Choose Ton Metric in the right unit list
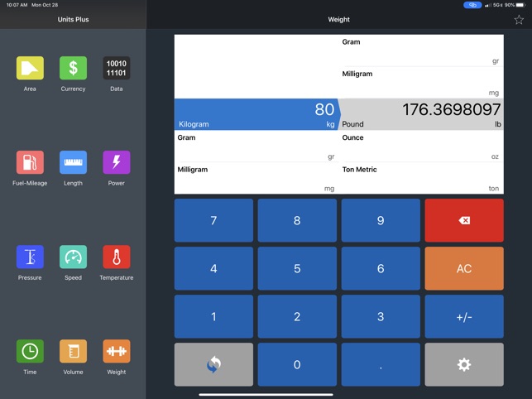The height and width of the screenshot is (399, 532). (x=421, y=178)
